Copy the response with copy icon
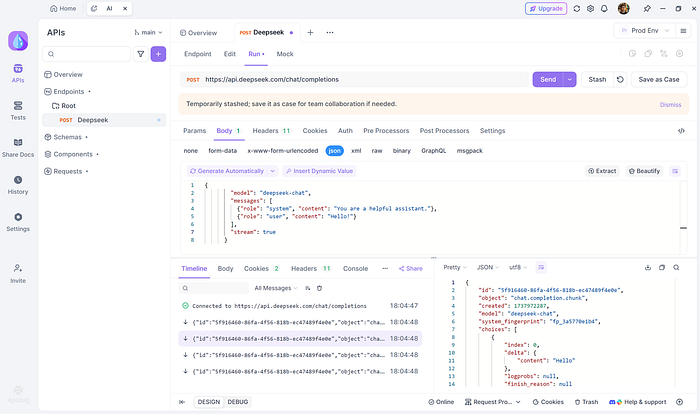The image size is (700, 414). [662, 268]
